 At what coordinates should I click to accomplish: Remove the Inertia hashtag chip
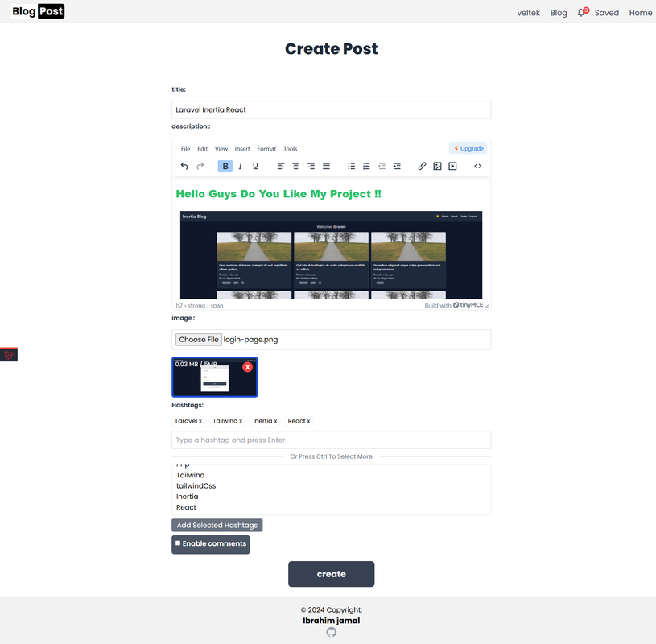tap(275, 421)
